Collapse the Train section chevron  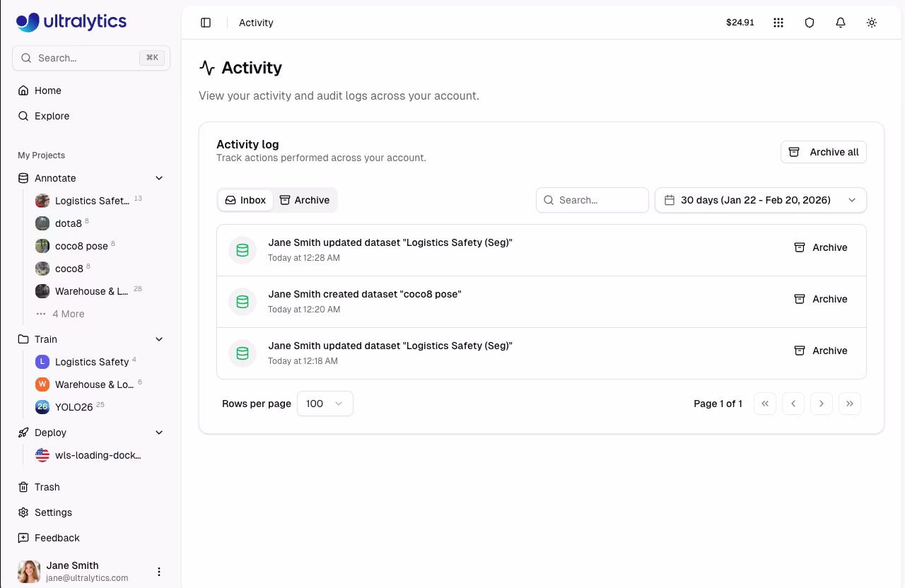point(159,339)
